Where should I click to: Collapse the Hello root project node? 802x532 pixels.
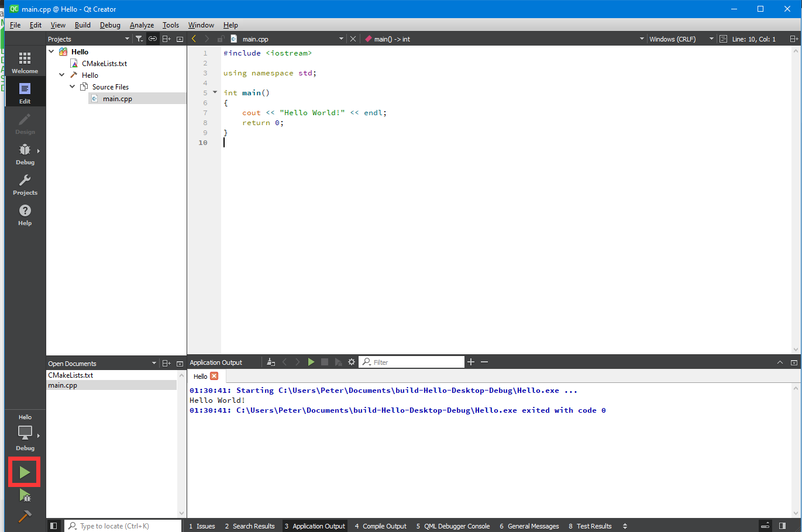pos(51,51)
